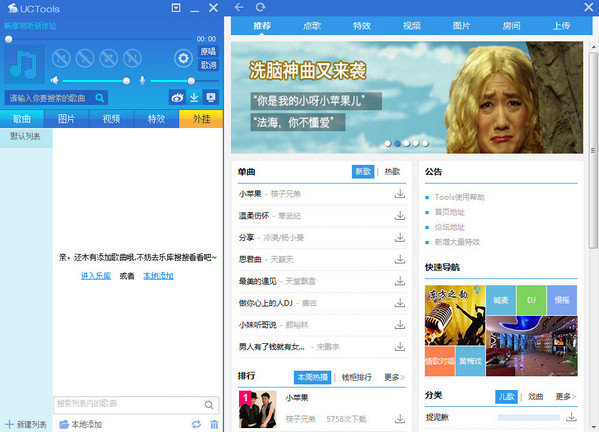The image size is (599, 432).
Task: Toggle the 原唱 original vocal button
Action: click(208, 51)
